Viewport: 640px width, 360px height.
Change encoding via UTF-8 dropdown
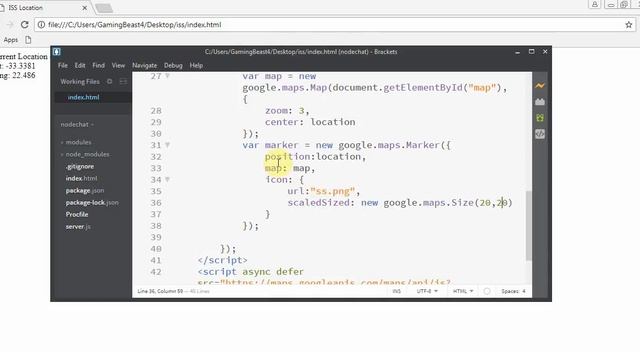pyautogui.click(x=427, y=291)
